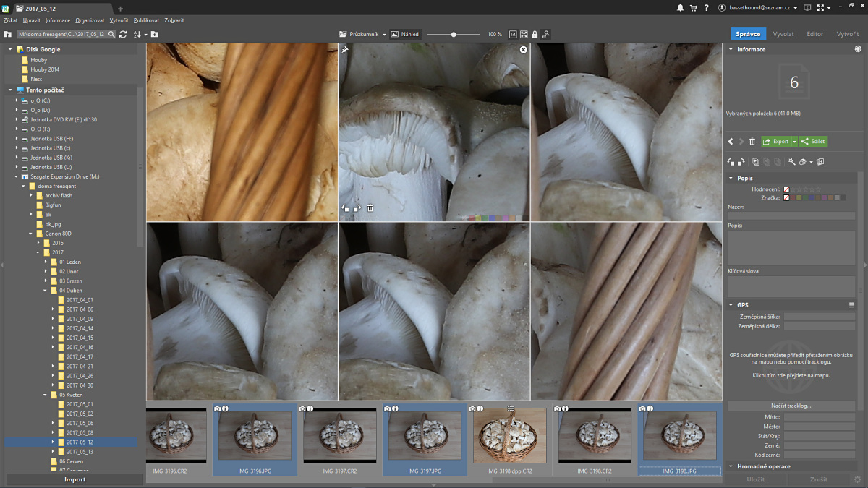The height and width of the screenshot is (488, 868).
Task: Open the notifications bell icon
Action: coord(680,8)
